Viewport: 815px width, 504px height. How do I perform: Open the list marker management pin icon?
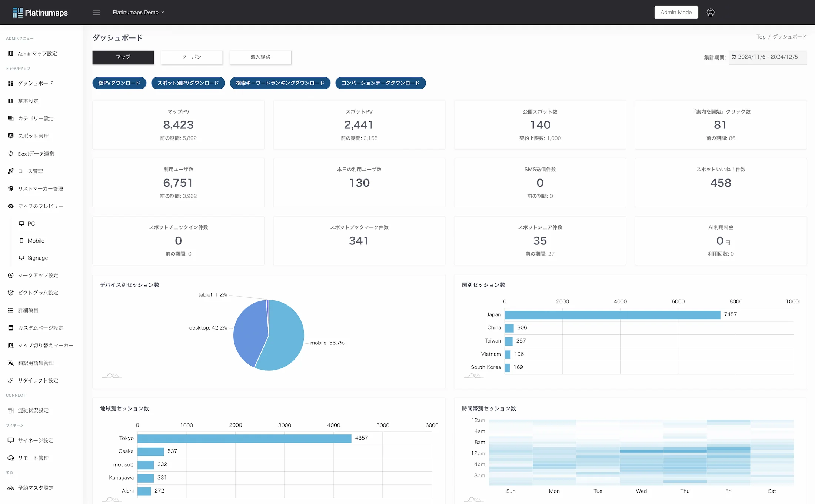tap(11, 188)
